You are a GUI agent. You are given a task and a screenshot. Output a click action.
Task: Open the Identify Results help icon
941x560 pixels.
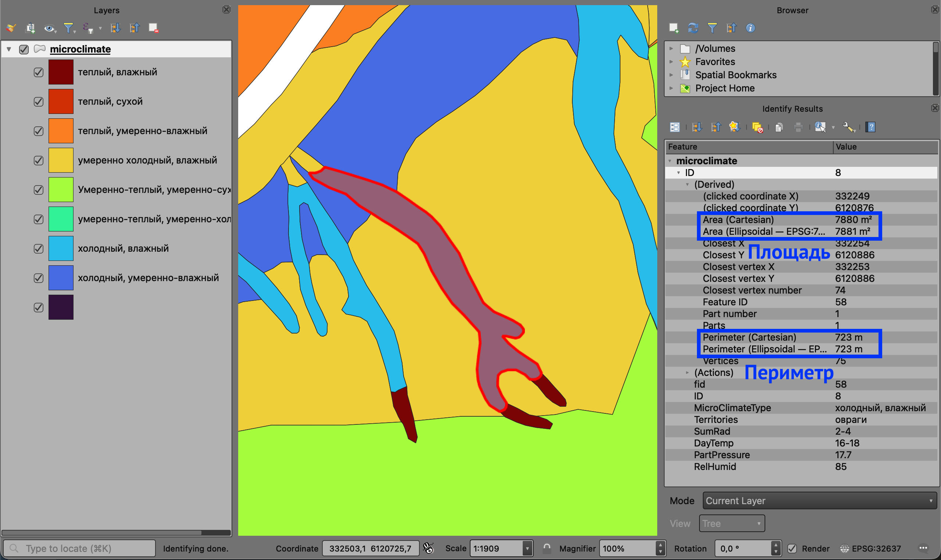(x=871, y=127)
